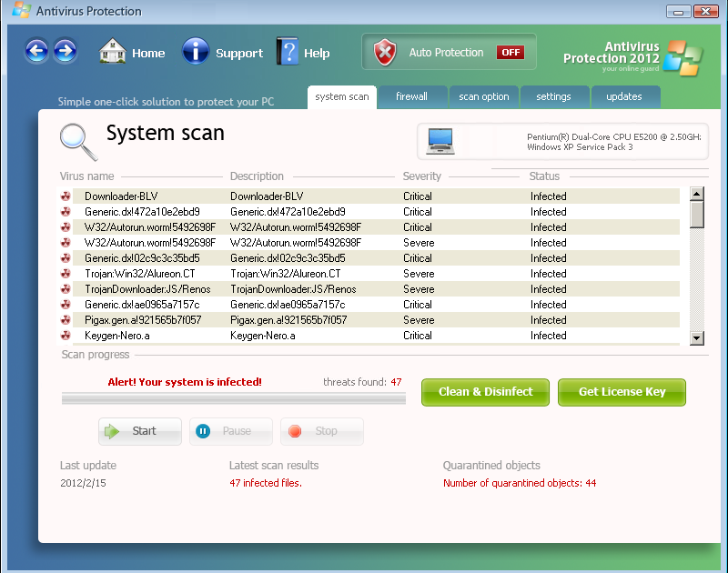This screenshot has width=728, height=573.
Task: Click the Status column header
Action: 544,176
